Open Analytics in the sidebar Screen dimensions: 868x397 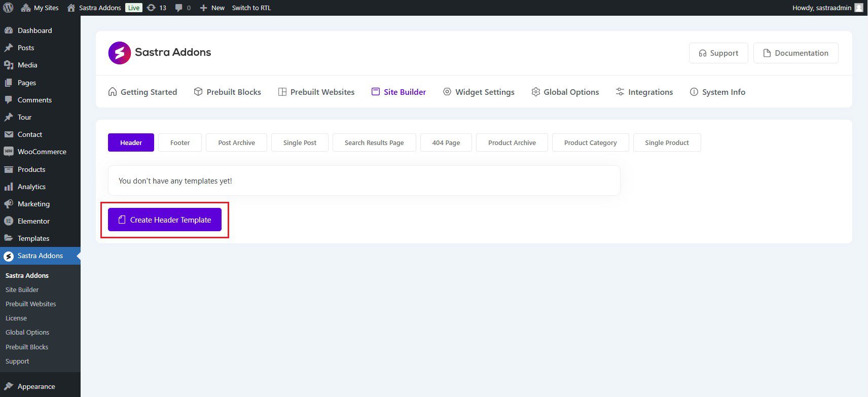31,187
